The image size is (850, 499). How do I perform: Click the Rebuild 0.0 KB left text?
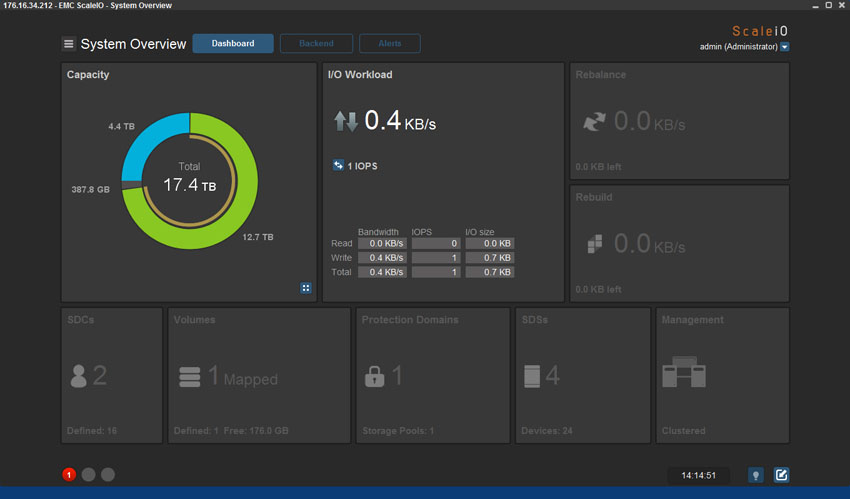[x=598, y=289]
